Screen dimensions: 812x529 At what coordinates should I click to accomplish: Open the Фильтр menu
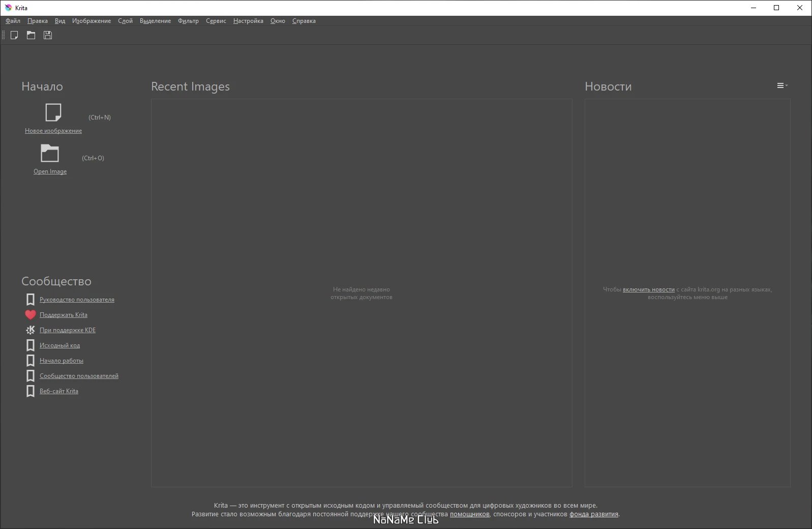coord(188,21)
